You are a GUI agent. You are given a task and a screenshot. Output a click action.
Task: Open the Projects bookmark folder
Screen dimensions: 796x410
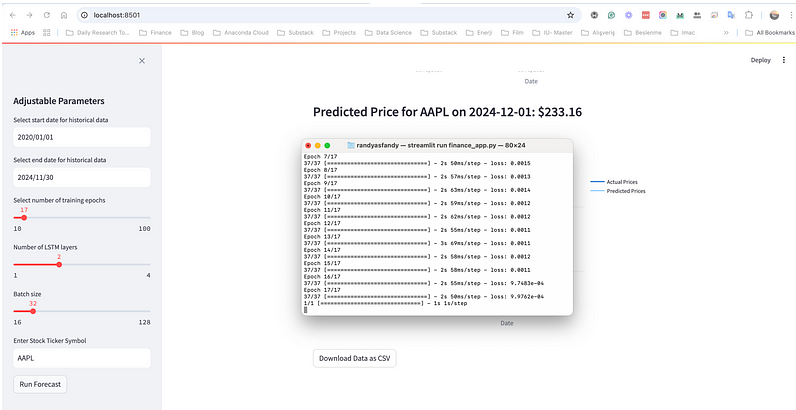339,32
